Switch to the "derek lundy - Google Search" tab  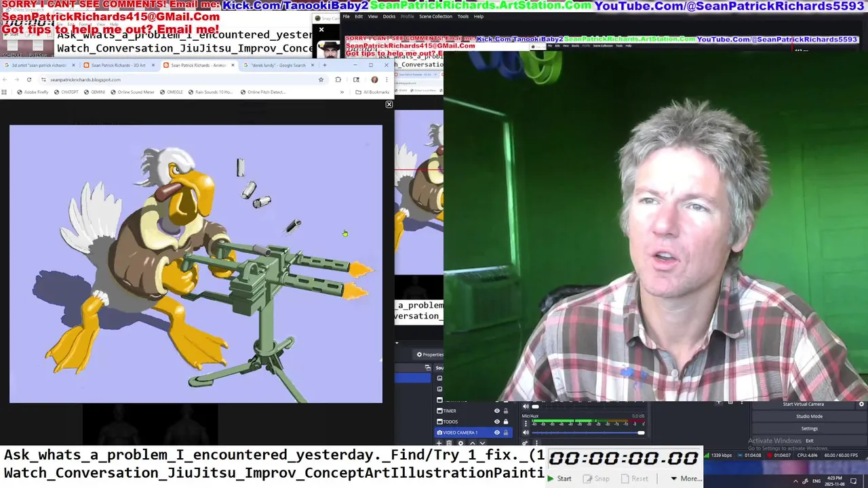(278, 65)
